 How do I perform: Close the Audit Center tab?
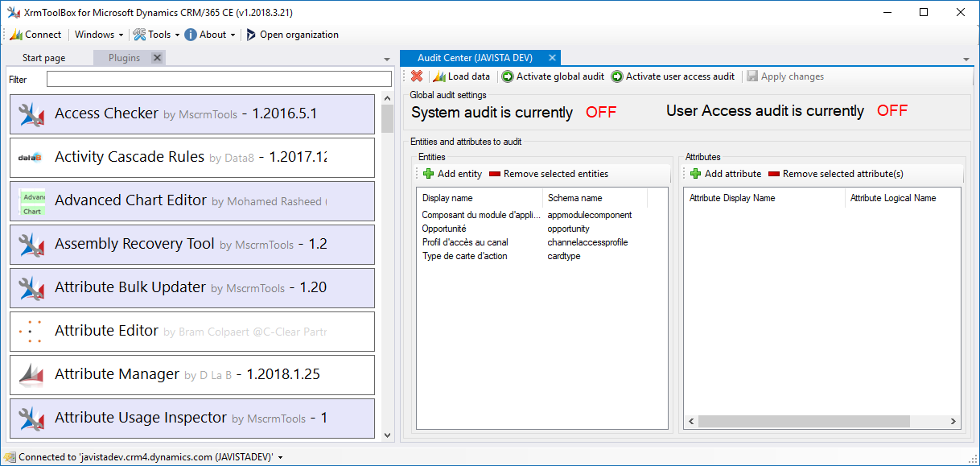tap(552, 58)
